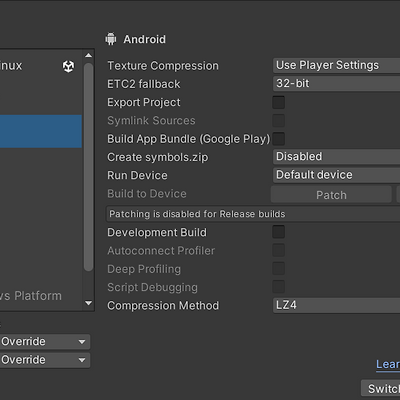Click the Development Build label

click(157, 232)
